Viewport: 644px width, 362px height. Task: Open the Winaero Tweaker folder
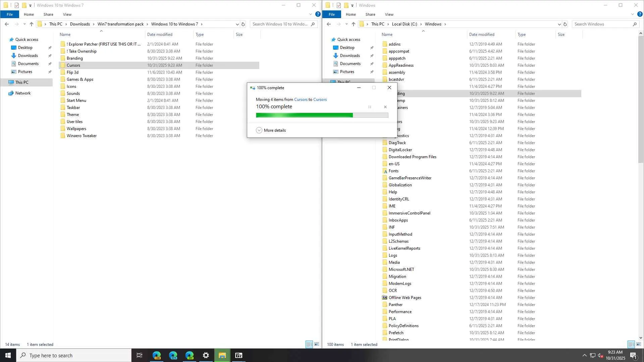pyautogui.click(x=82, y=136)
